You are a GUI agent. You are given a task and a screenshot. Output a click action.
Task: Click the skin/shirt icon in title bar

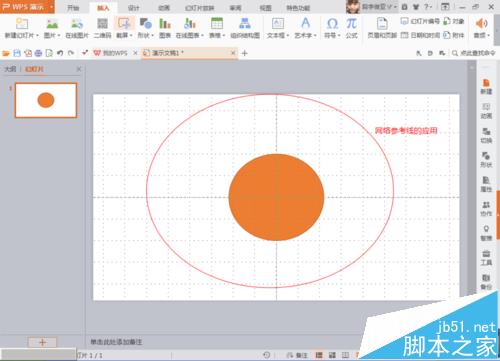(416, 7)
